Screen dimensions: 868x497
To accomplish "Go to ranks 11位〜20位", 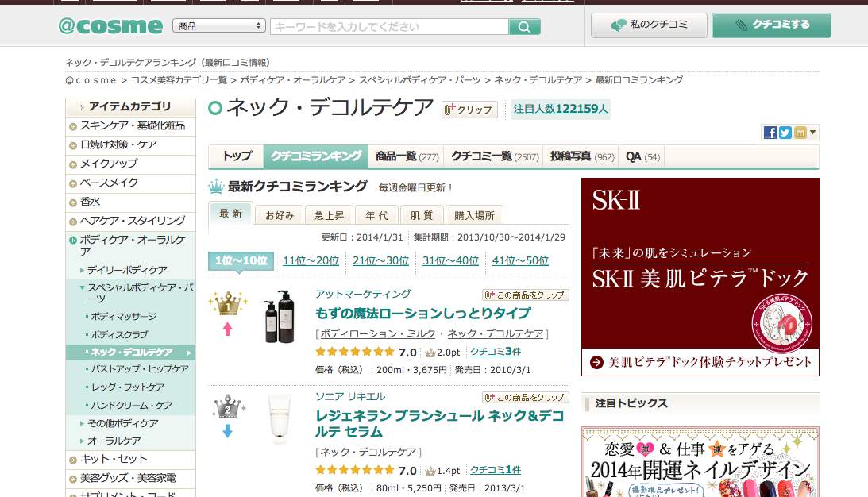I will (311, 260).
